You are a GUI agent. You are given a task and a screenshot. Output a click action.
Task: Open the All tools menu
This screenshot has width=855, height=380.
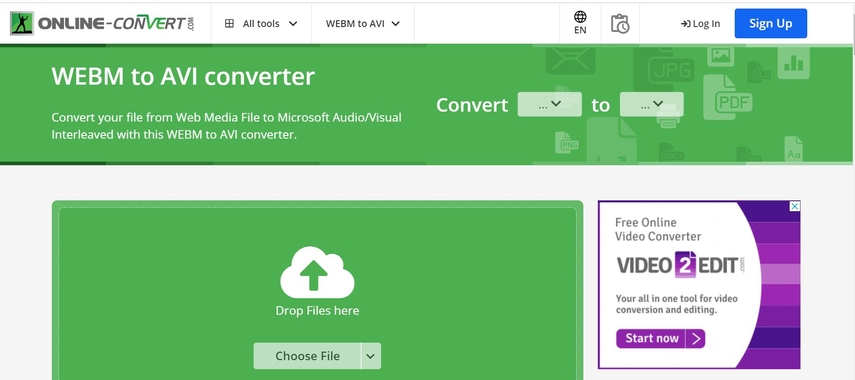click(261, 23)
